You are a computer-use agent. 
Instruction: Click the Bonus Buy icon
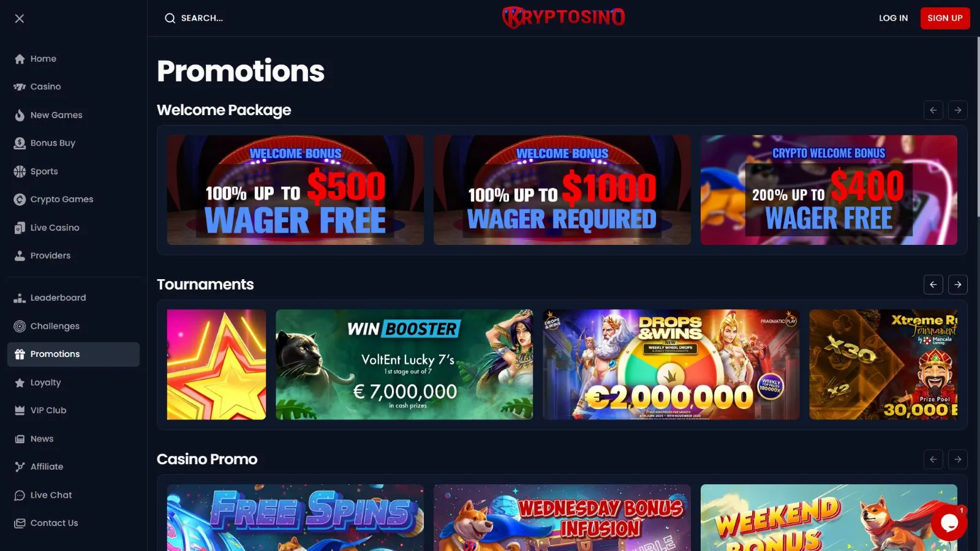point(20,143)
